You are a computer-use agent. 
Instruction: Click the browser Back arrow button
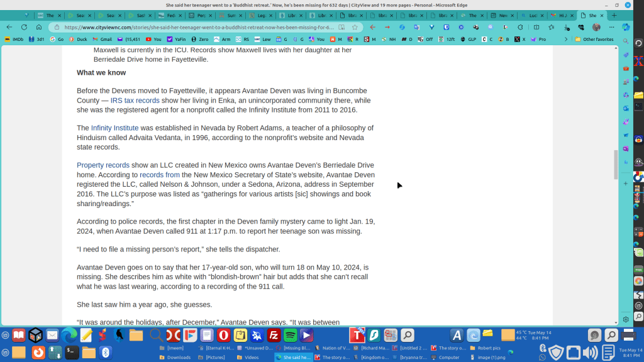[x=9, y=27]
